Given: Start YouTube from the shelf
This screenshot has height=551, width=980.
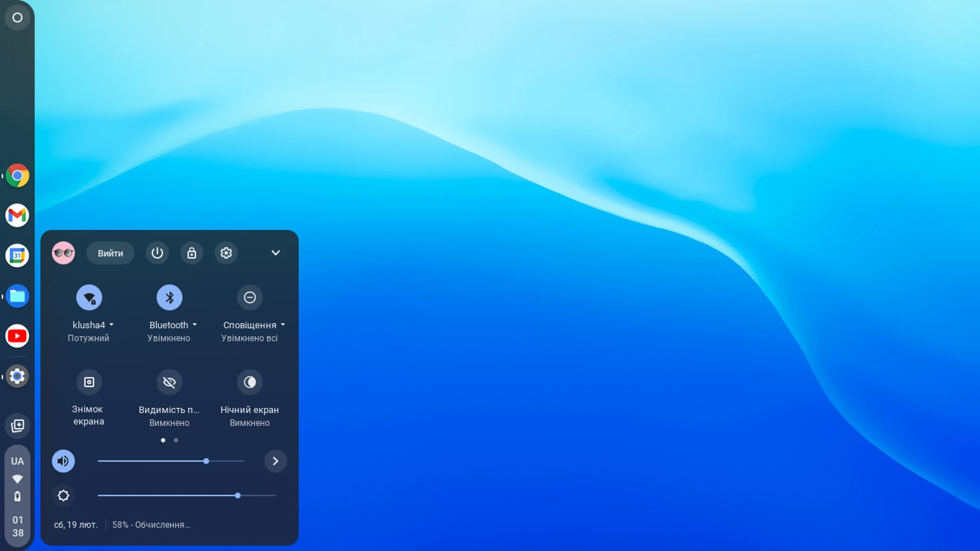Looking at the screenshot, I should click(x=17, y=336).
